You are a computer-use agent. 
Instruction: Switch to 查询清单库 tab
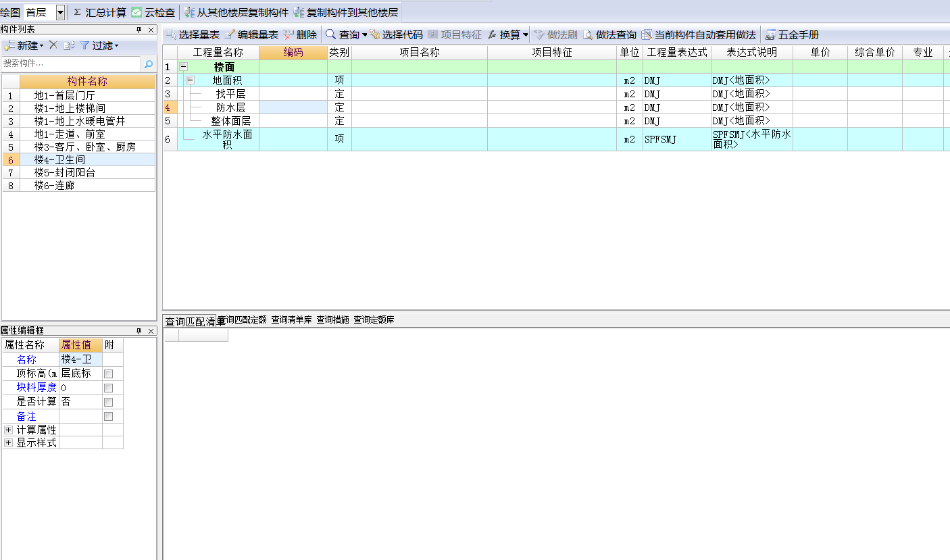(291, 320)
